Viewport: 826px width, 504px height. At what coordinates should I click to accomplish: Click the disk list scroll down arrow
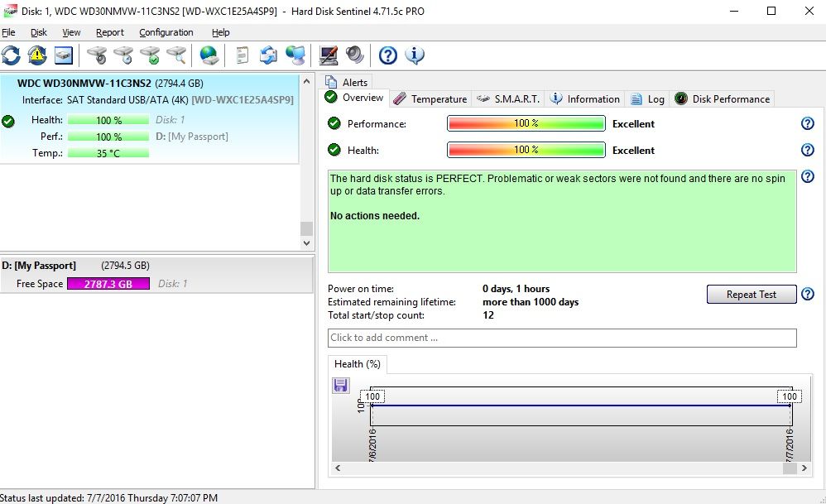point(306,243)
